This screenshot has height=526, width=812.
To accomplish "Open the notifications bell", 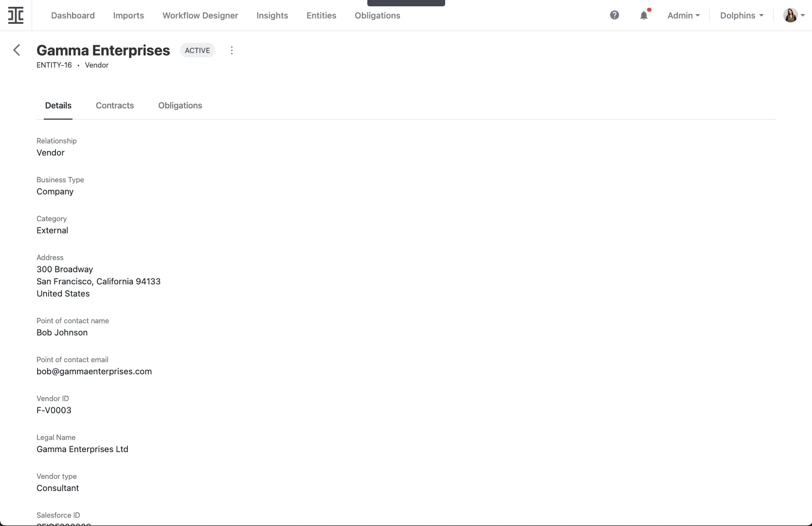I will click(x=644, y=16).
